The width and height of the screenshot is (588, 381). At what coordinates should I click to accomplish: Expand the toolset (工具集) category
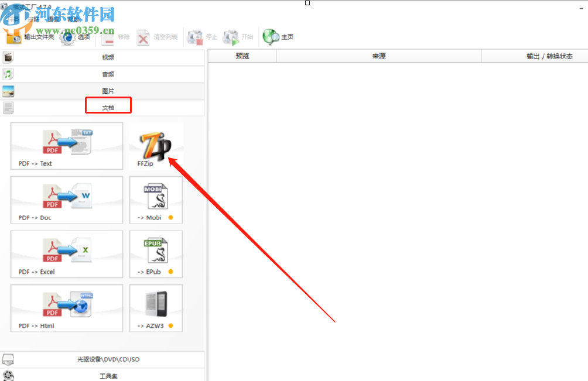[x=102, y=375]
